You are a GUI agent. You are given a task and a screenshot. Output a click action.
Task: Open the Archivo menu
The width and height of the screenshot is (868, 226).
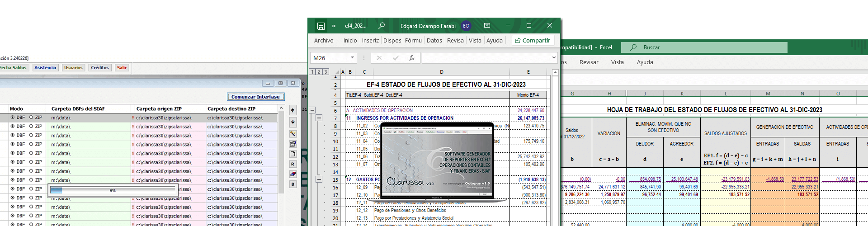tap(324, 40)
